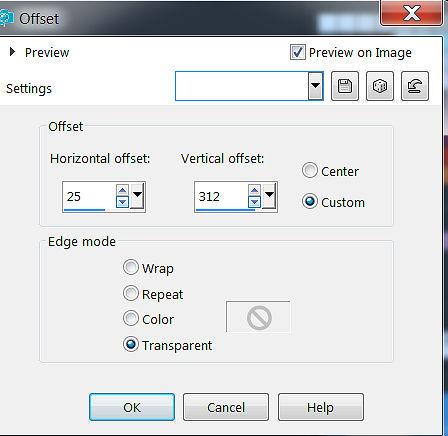
Task: Increase Horizontal offset with the up arrow
Action: 122,191
